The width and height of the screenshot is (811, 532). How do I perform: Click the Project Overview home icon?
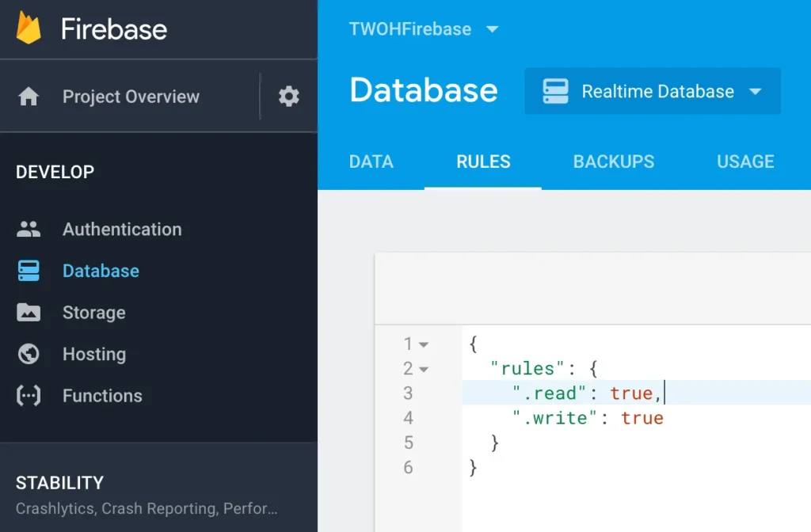pos(29,97)
